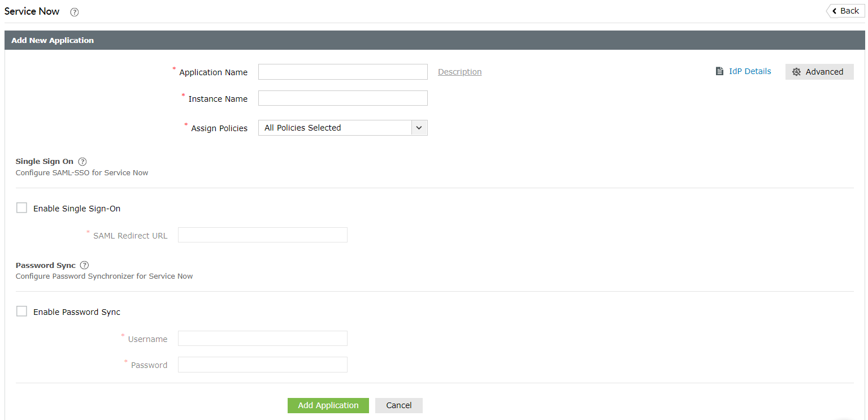Click the 'Application Name' field label
The image size is (868, 420).
[214, 72]
